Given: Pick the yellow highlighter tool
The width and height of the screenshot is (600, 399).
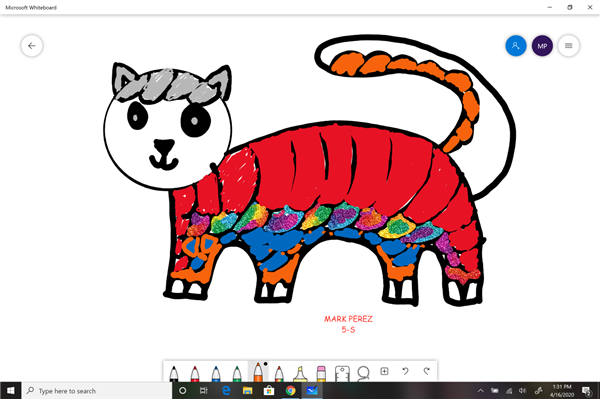Looking at the screenshot, I should (x=300, y=373).
